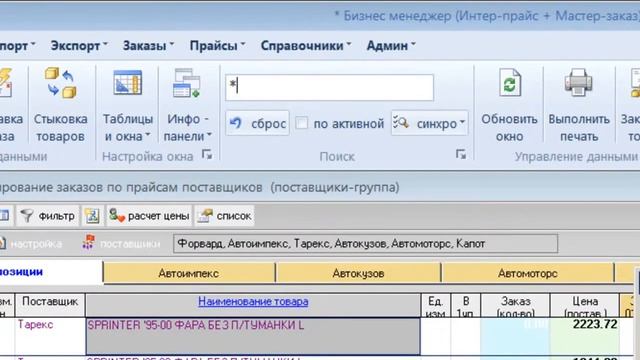Open the синхро dropdown
The height and width of the screenshot is (360, 640).
coord(429,123)
